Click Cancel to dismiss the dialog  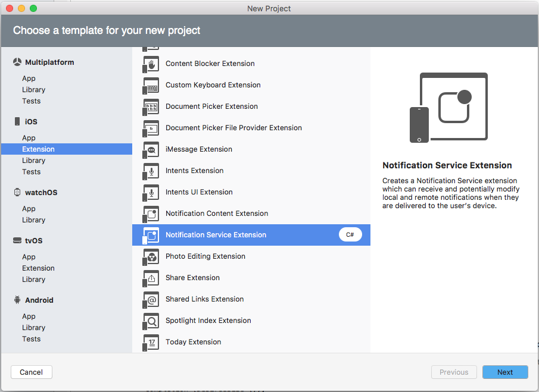pos(31,372)
